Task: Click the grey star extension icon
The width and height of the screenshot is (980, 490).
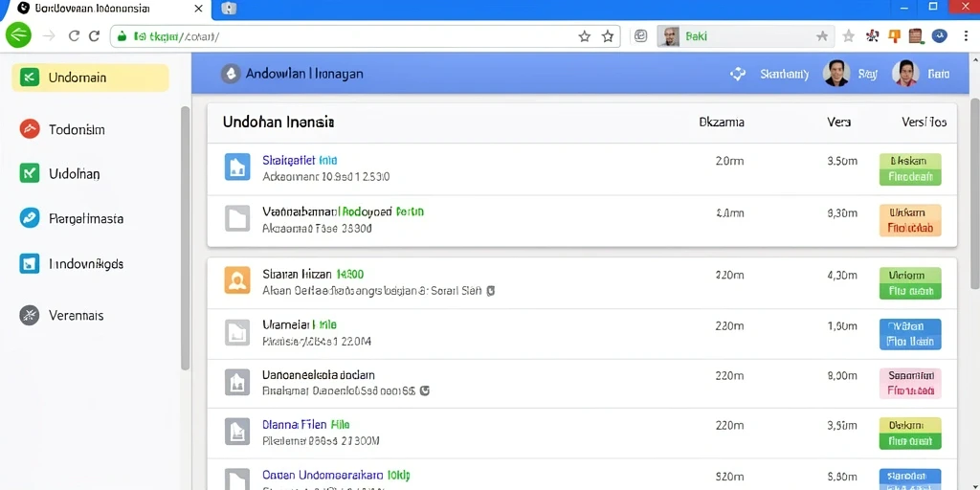Action: (x=848, y=36)
